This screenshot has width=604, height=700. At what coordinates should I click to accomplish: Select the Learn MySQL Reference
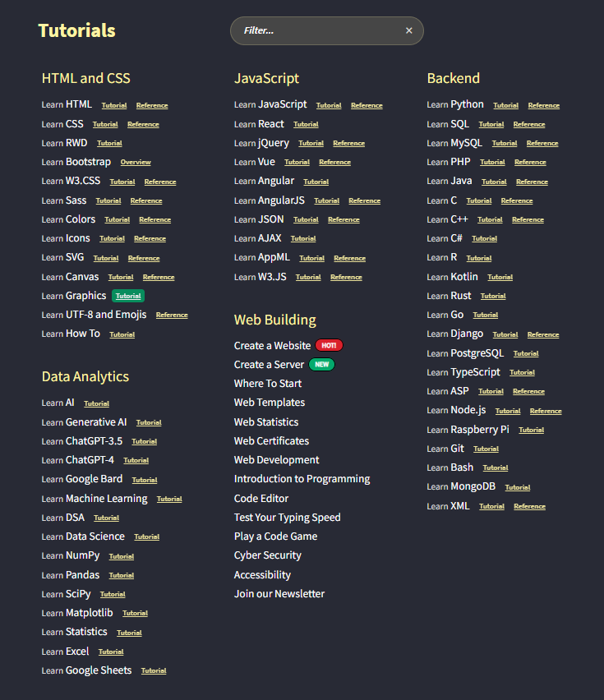542,143
